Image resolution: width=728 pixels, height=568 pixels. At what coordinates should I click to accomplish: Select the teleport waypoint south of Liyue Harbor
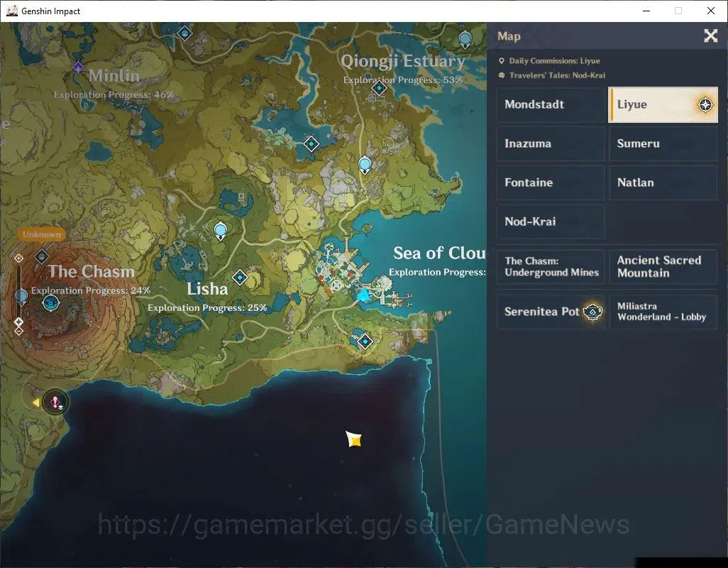point(365,342)
